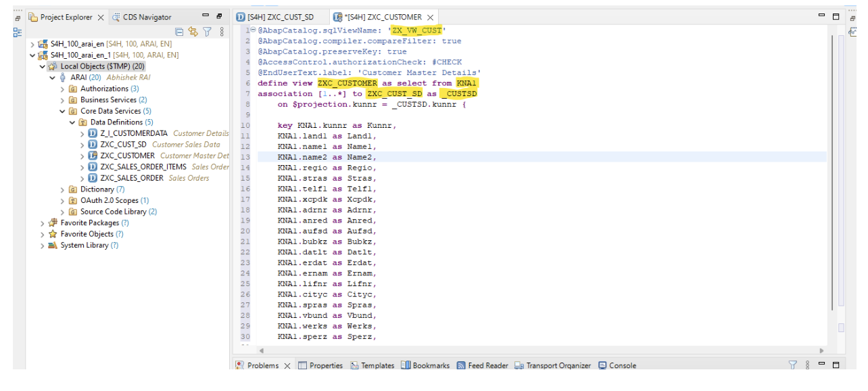Expand the Z_I_CUSTOMERDATA definition
868x391 pixels.
tap(82, 133)
